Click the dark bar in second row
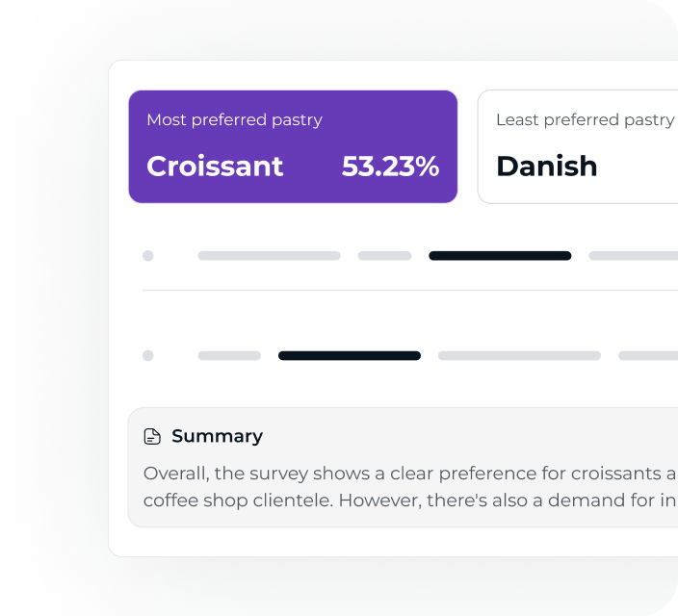The height and width of the screenshot is (616, 678). coord(350,355)
